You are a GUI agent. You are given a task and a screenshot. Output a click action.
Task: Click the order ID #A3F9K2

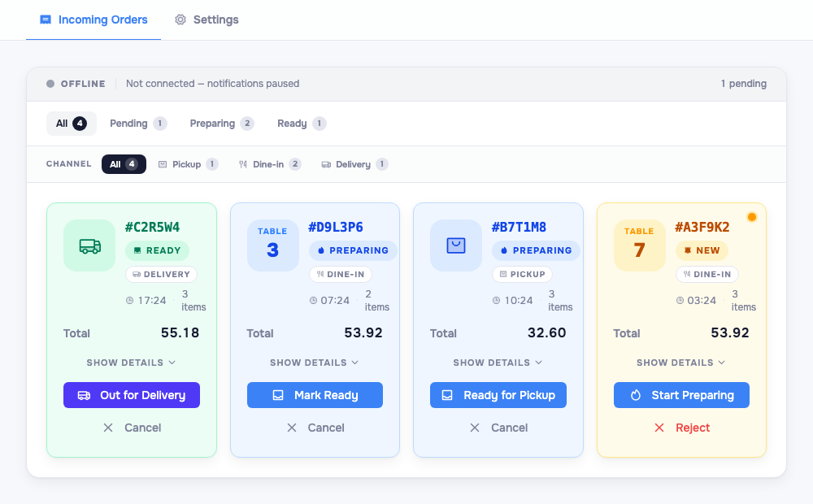(x=702, y=227)
